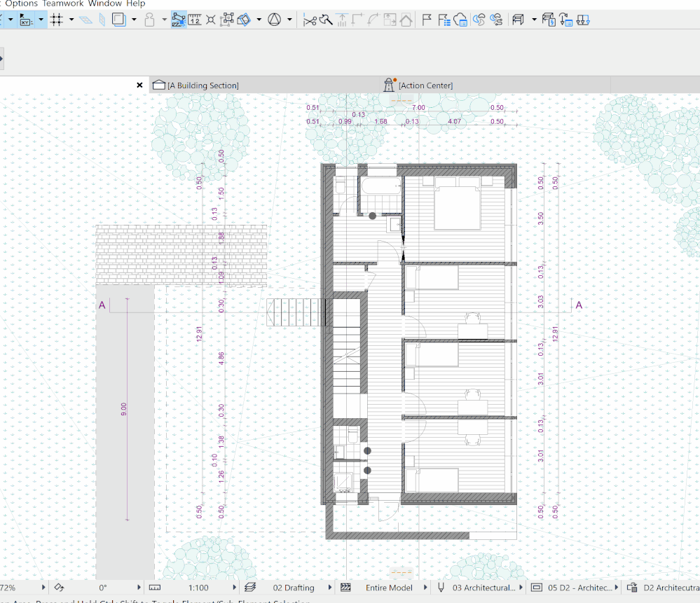Click the Resize elements icon
This screenshot has width=700, height=603.
(390, 20)
